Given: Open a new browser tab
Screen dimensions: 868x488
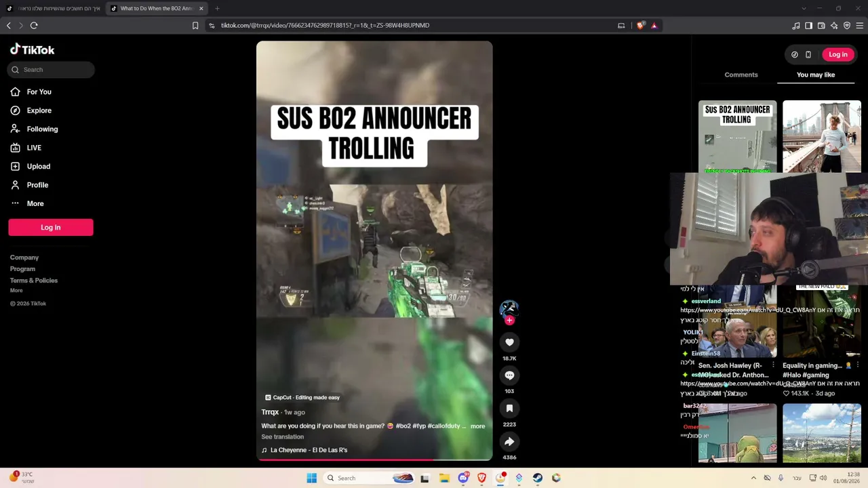Looking at the screenshot, I should 217,8.
